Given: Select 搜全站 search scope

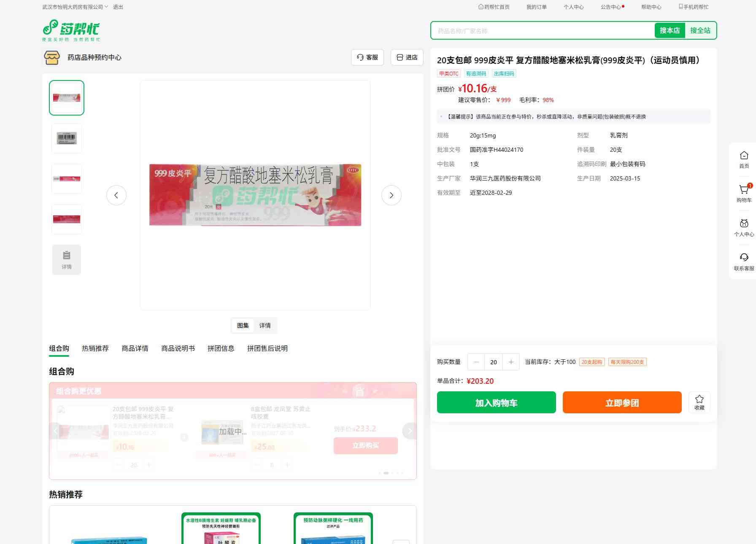Looking at the screenshot, I should 700,30.
